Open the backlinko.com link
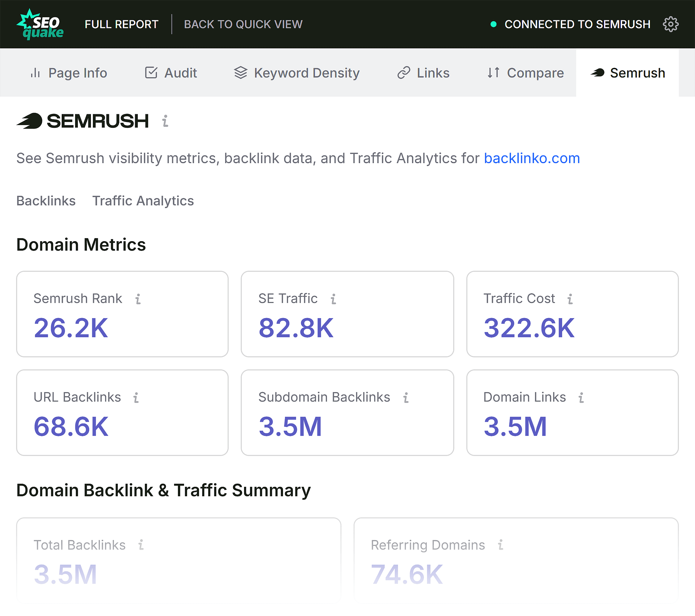Screen dimensions: 695x616 pyautogui.click(x=532, y=158)
